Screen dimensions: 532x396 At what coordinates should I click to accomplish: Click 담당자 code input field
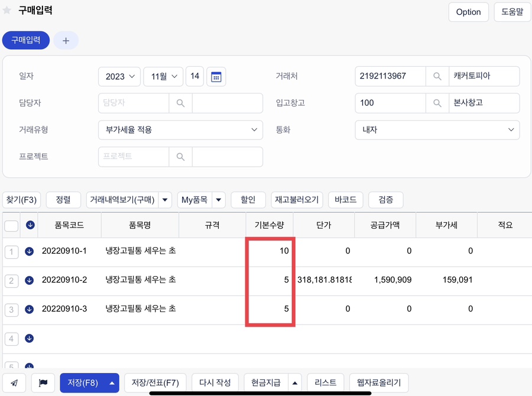134,103
